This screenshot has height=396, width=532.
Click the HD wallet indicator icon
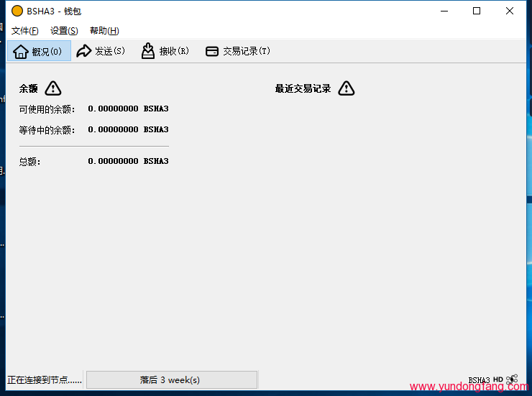click(498, 379)
